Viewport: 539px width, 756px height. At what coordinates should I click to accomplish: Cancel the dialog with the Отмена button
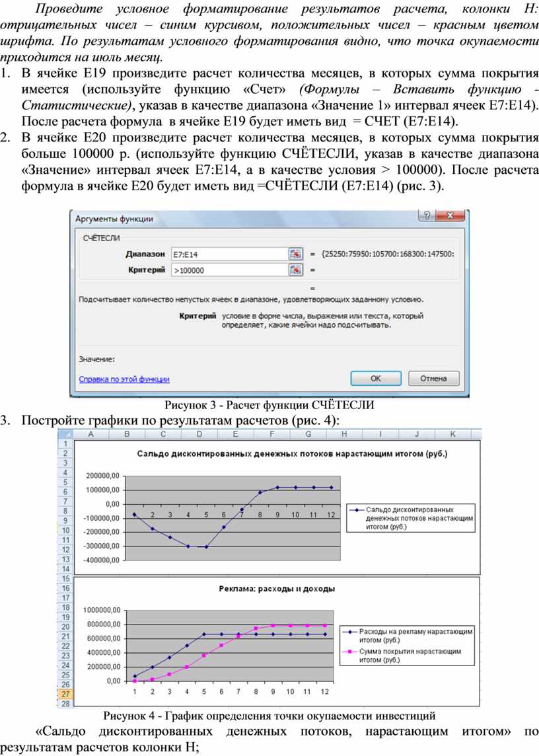[433, 379]
